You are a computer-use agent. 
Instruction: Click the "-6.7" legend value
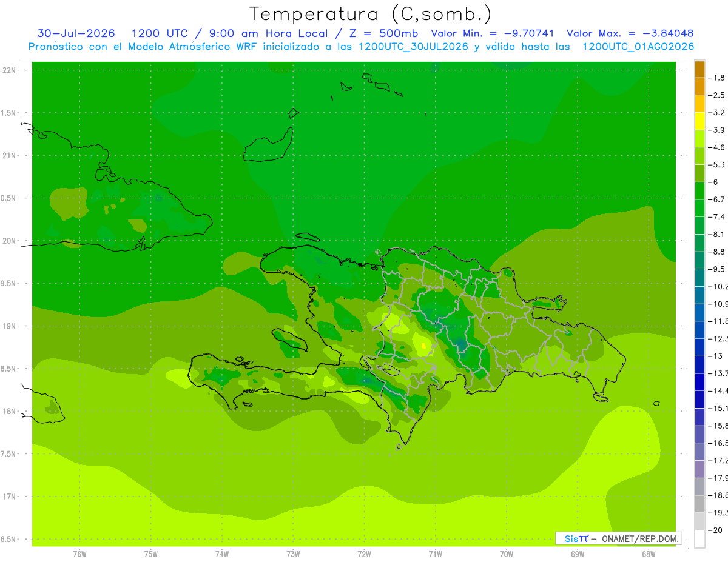tap(717, 199)
